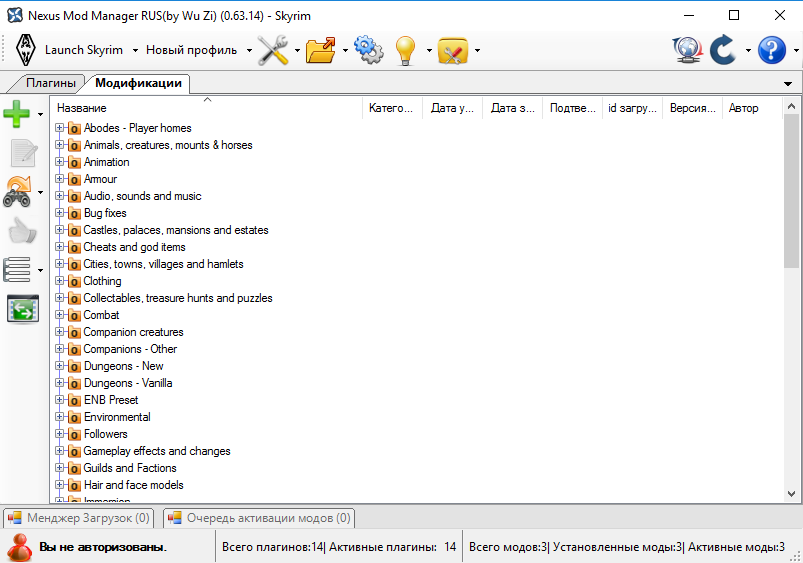Viewport: 803px width, 563px height.
Task: Select the Модификации tab
Action: click(x=138, y=83)
